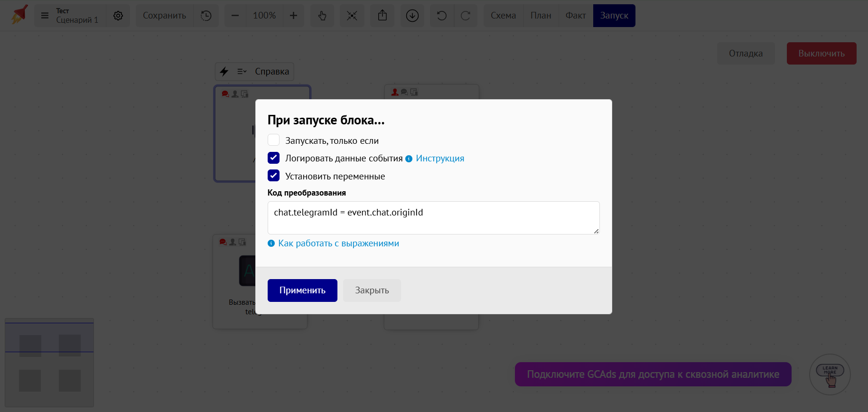Screen dimensions: 868x412
Task: Switch to the Факт tab
Action: [x=575, y=16]
